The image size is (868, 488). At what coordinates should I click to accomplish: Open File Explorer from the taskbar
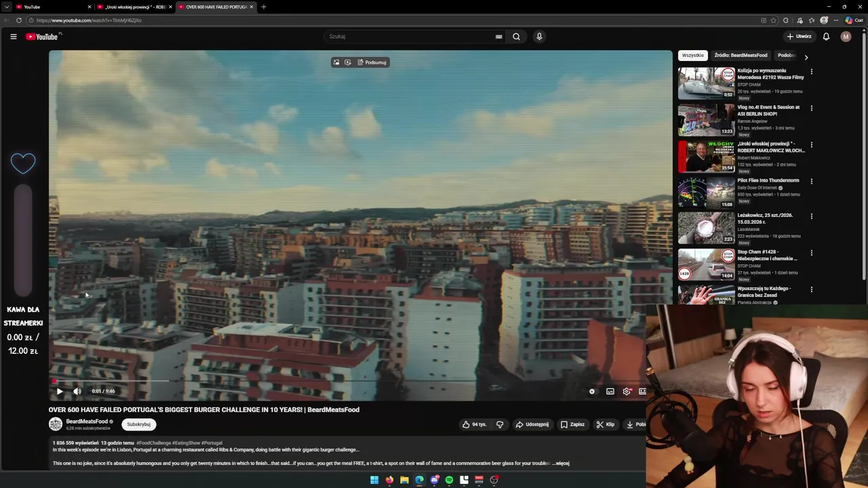click(x=404, y=480)
